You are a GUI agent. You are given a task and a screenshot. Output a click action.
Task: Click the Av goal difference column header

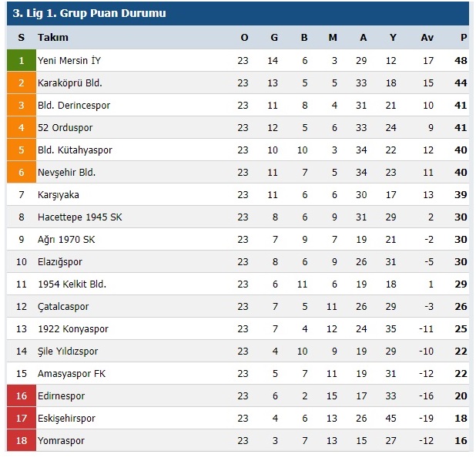click(427, 38)
